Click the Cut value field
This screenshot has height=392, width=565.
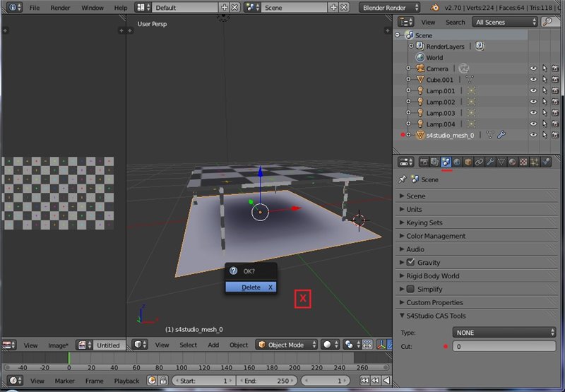(504, 347)
